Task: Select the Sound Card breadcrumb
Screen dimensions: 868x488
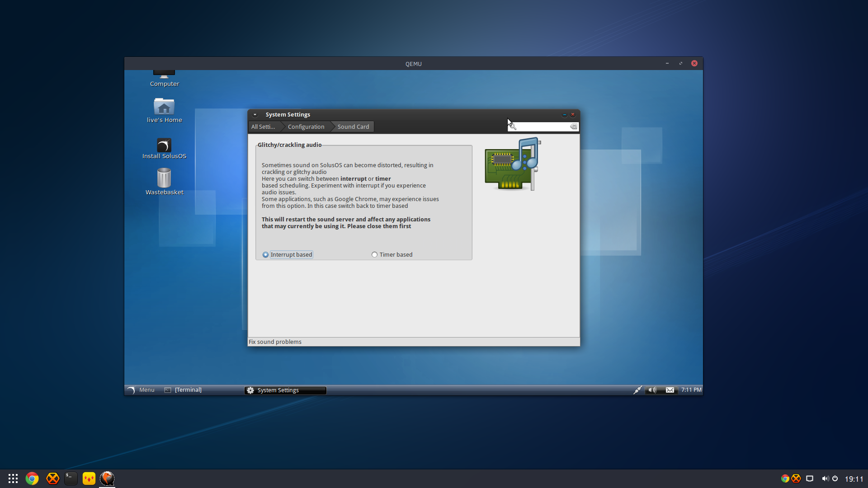Action: point(353,127)
